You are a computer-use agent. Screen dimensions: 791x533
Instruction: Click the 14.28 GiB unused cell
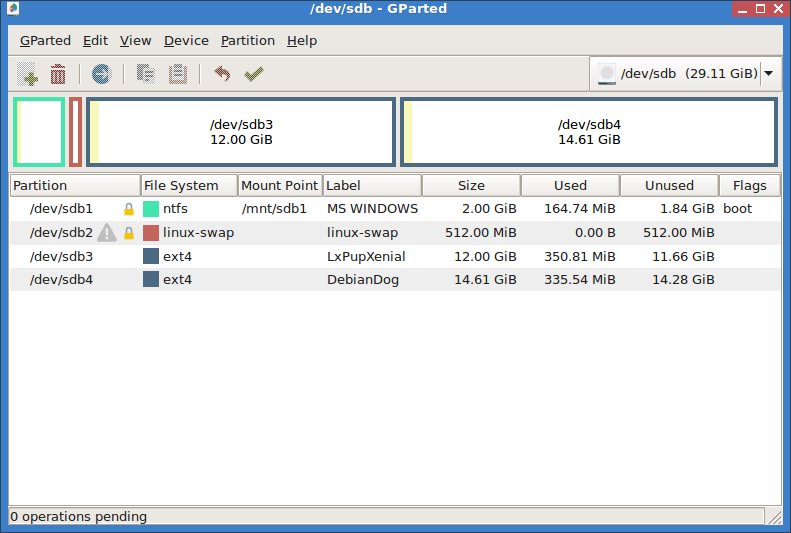click(x=683, y=279)
